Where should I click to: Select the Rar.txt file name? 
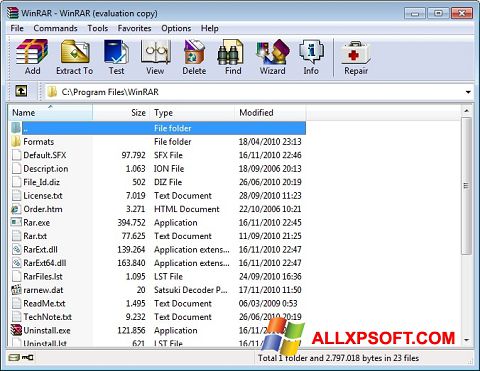(x=35, y=236)
